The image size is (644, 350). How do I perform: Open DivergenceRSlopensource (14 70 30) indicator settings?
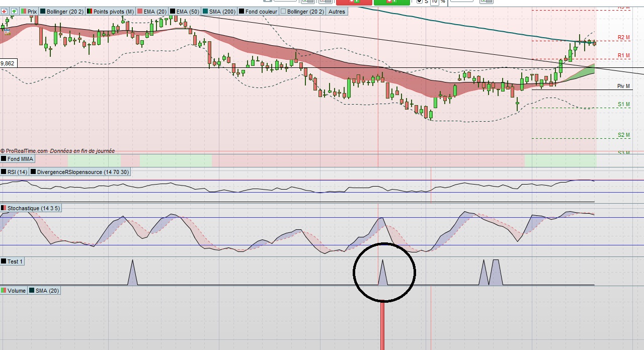(80, 172)
